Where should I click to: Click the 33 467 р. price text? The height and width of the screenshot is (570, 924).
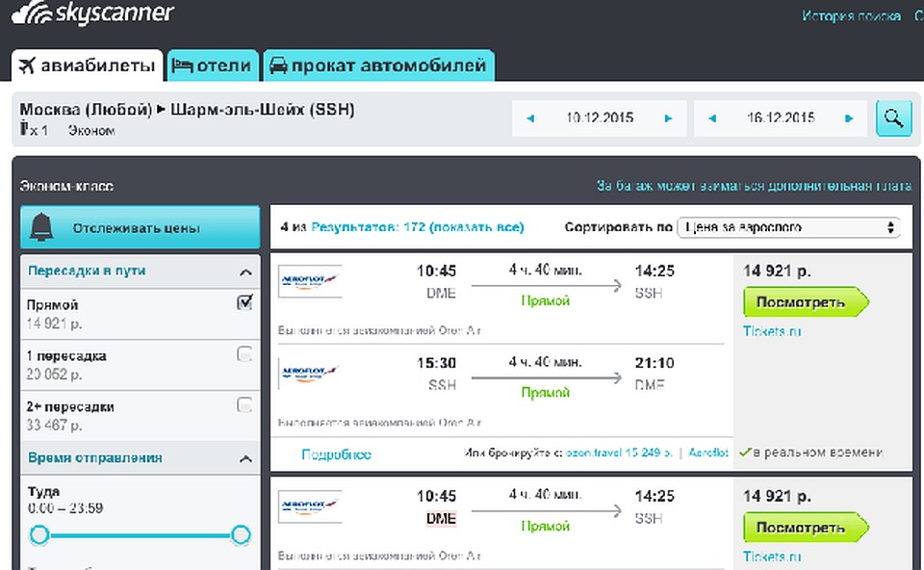[x=54, y=425]
